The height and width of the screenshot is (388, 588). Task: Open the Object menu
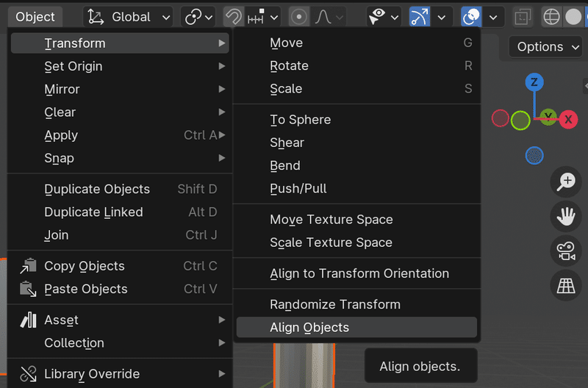[x=35, y=16]
